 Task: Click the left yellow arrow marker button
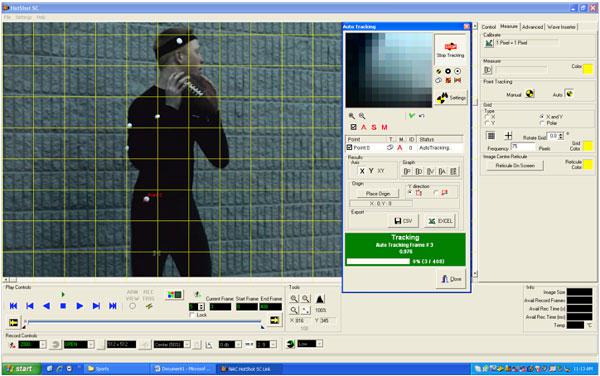(13, 322)
